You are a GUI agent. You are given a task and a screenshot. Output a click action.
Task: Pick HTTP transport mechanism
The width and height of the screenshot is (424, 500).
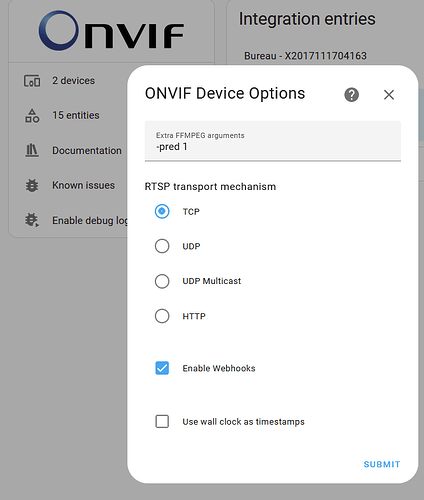pyautogui.click(x=162, y=316)
